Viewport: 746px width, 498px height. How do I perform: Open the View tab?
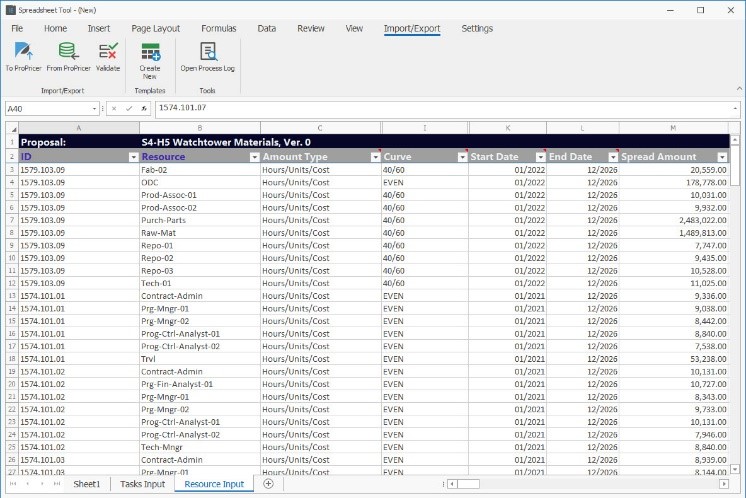pyautogui.click(x=354, y=29)
